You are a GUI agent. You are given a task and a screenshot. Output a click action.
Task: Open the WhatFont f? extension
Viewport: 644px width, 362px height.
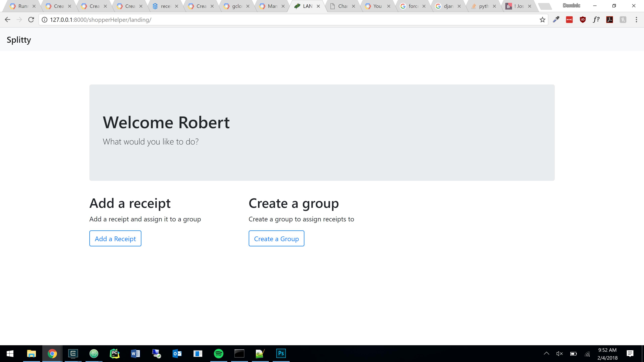click(x=596, y=20)
